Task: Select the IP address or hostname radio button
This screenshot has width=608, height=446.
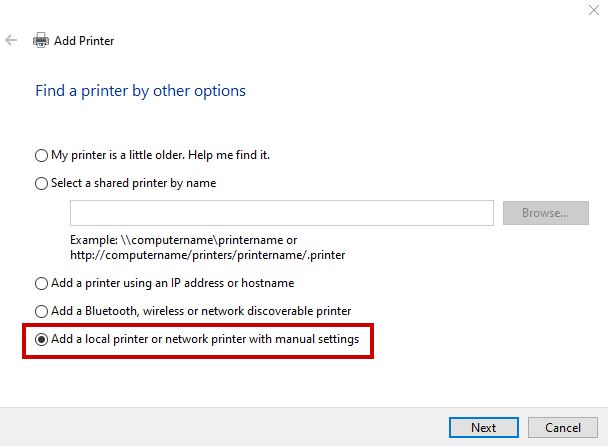Action: [41, 283]
